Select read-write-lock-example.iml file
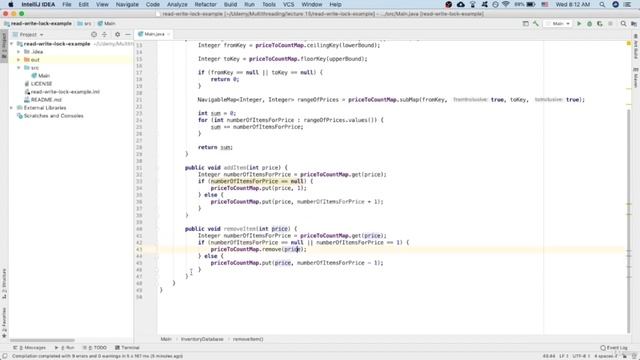This screenshot has width=640, height=360. [x=62, y=92]
